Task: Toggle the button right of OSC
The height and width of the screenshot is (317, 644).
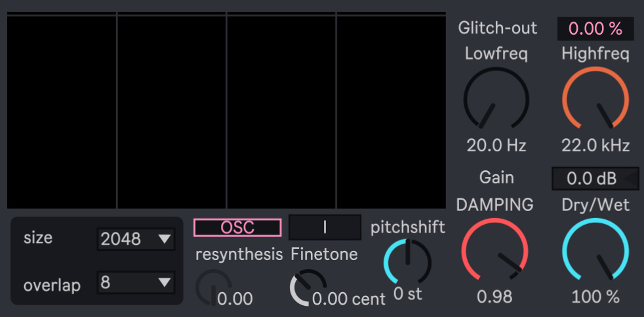Action: 325,227
